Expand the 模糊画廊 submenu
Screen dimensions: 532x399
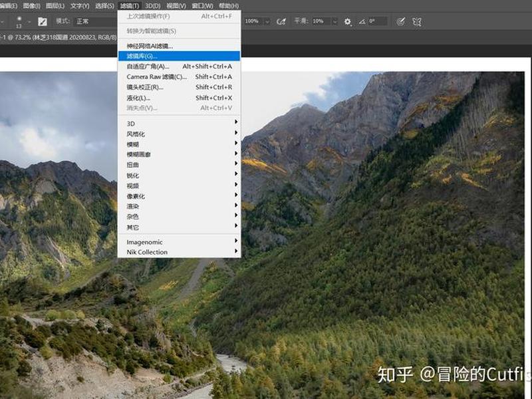point(179,155)
